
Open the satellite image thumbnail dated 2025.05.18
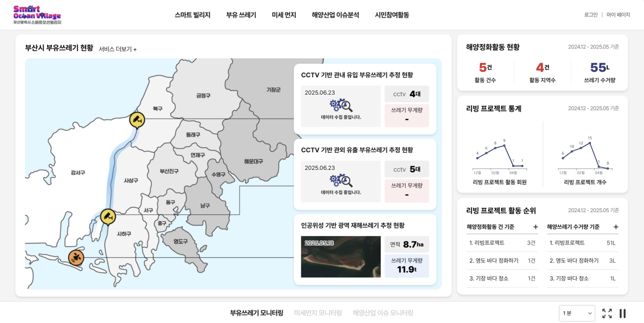click(x=341, y=257)
